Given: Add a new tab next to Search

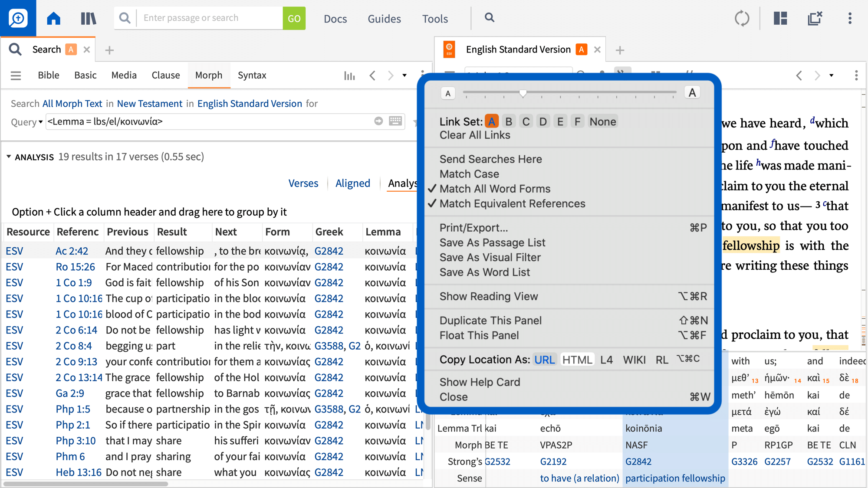Looking at the screenshot, I should (x=109, y=50).
